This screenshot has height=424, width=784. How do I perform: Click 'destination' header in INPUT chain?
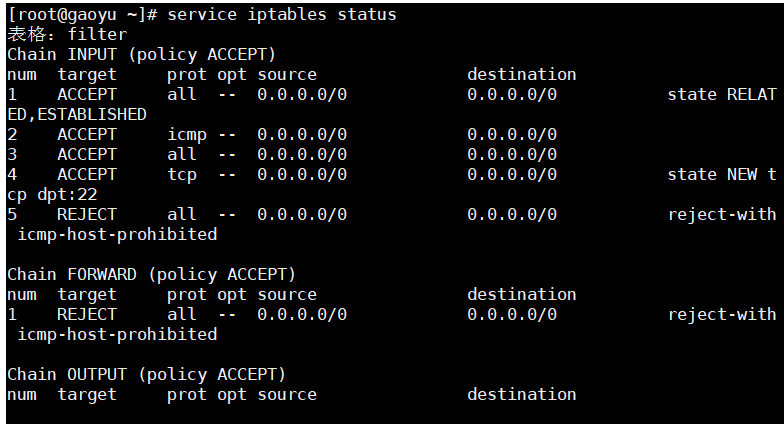pyautogui.click(x=522, y=74)
